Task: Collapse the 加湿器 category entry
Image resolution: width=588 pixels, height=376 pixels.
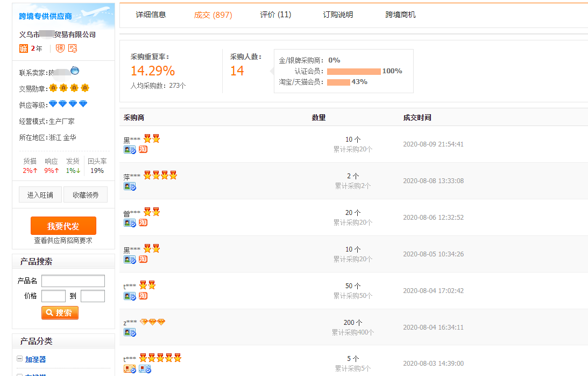Action: [x=19, y=359]
